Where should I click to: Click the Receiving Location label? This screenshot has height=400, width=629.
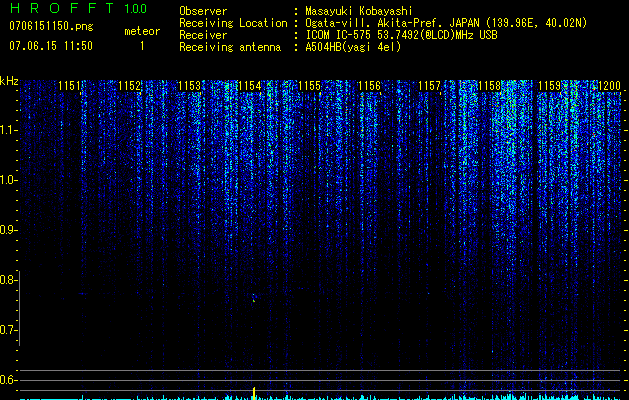pyautogui.click(x=233, y=23)
